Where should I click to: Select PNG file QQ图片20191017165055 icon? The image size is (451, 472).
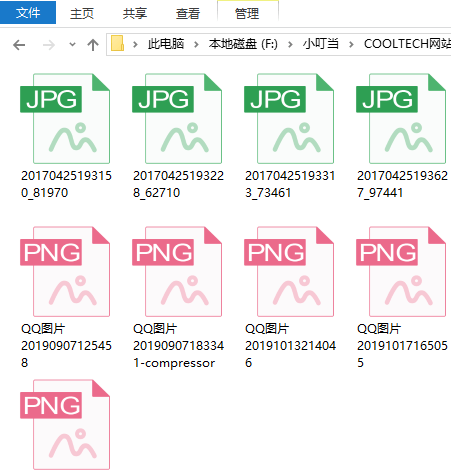[401, 272]
